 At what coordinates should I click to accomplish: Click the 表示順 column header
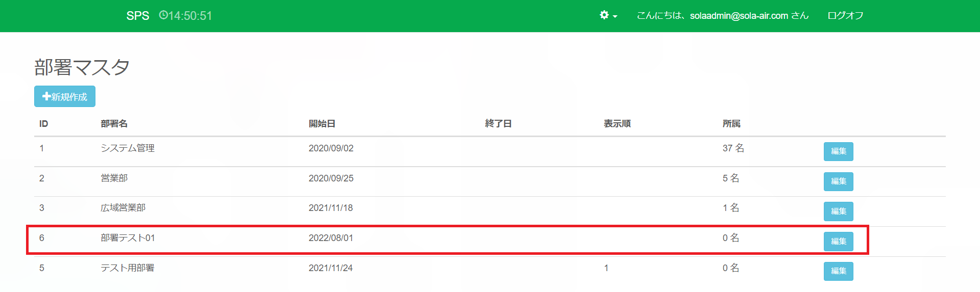click(x=617, y=124)
